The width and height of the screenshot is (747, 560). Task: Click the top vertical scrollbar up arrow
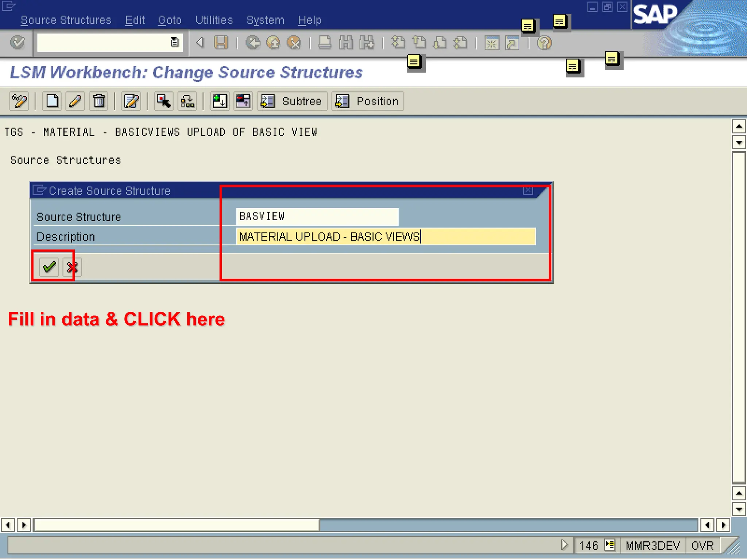click(x=739, y=127)
